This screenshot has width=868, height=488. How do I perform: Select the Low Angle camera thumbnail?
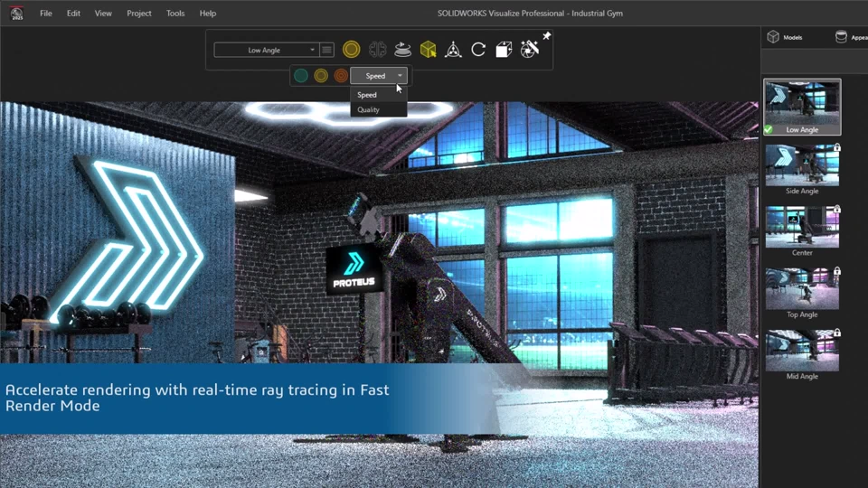click(x=802, y=107)
